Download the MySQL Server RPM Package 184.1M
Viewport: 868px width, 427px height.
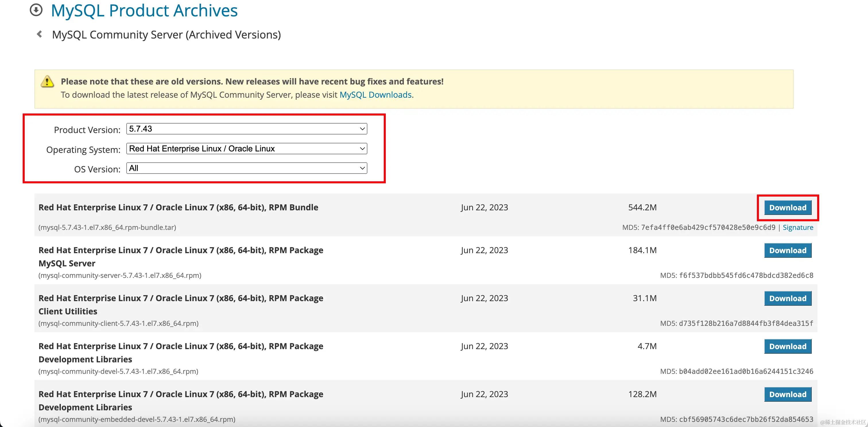tap(788, 250)
